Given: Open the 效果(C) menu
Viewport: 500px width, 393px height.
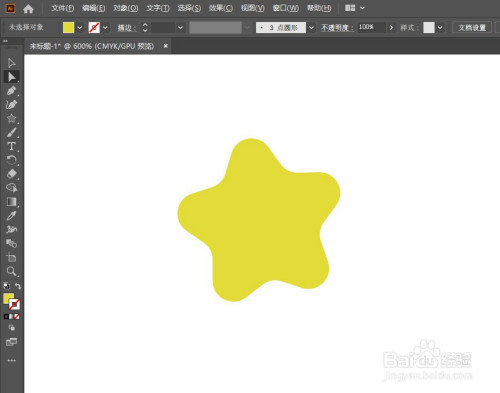Looking at the screenshot, I should [221, 8].
